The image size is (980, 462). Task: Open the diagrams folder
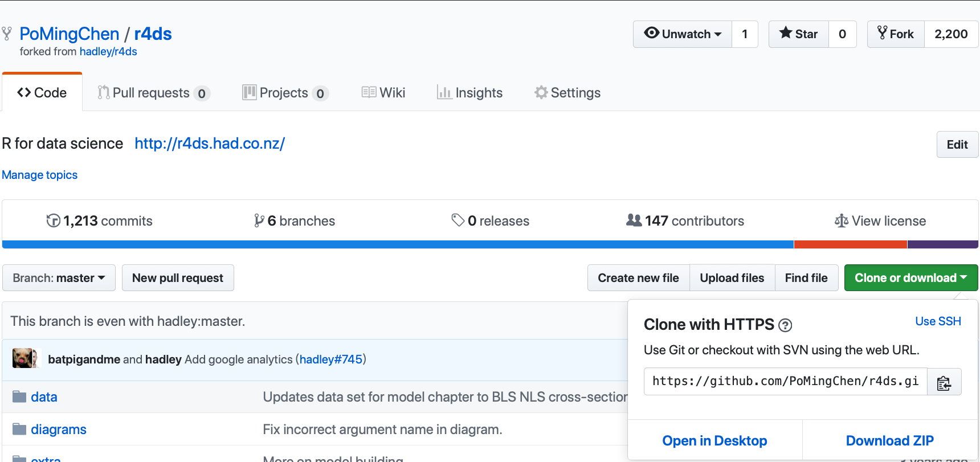[x=59, y=430]
